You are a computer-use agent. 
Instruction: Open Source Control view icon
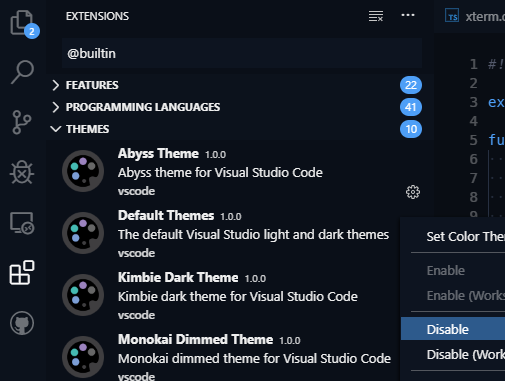point(22,122)
